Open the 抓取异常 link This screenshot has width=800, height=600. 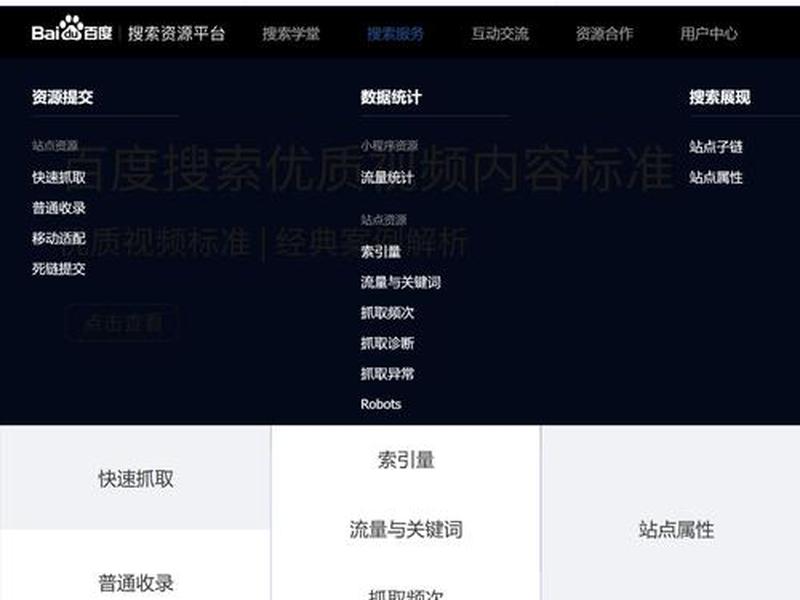tap(387, 374)
